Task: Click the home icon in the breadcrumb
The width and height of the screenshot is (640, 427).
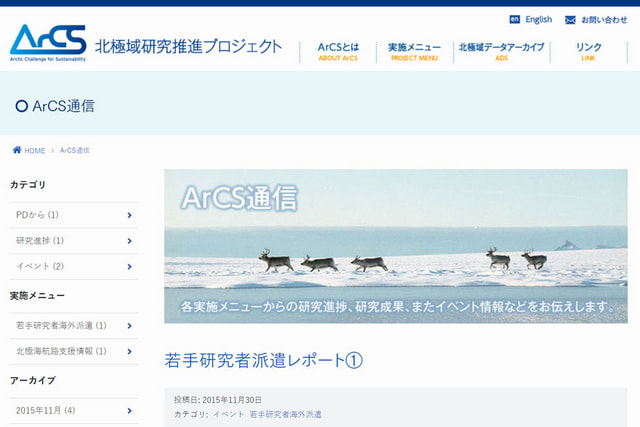Action: pos(17,150)
